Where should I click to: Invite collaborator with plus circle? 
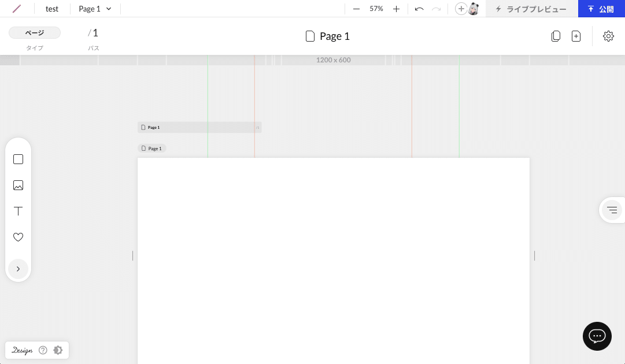click(461, 9)
